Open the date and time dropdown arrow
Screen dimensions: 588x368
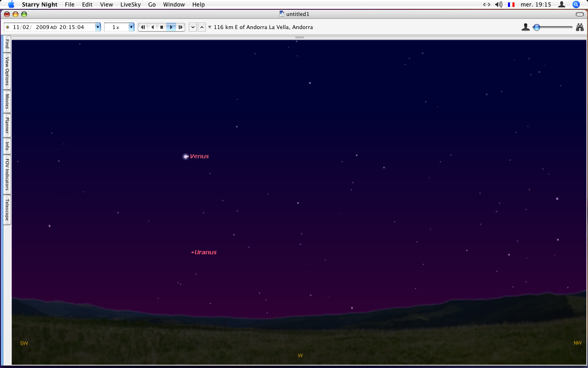[x=98, y=27]
